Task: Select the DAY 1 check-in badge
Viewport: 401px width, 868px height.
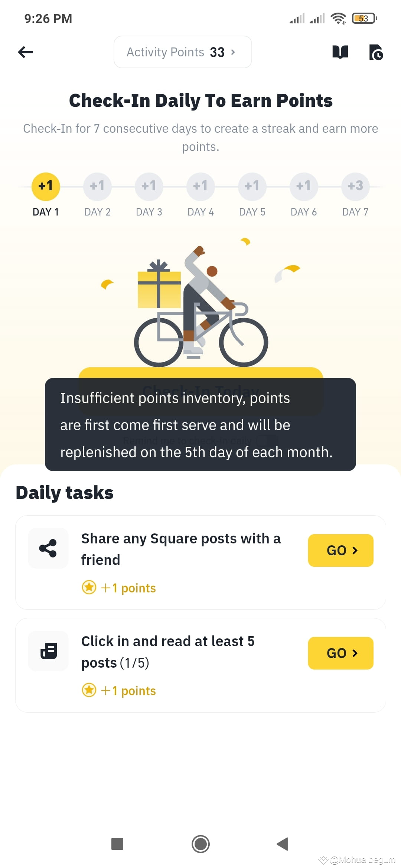Action: click(45, 186)
